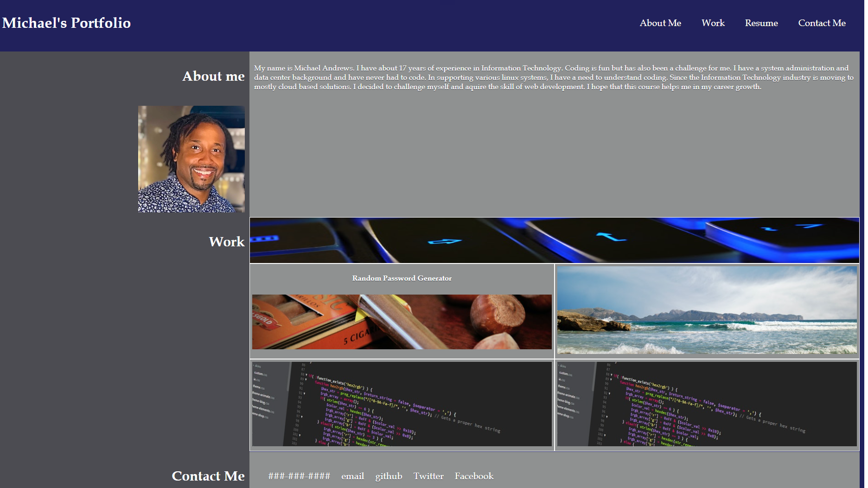The image size is (868, 488).
Task: Click the phone number placeholder link
Action: pos(300,475)
